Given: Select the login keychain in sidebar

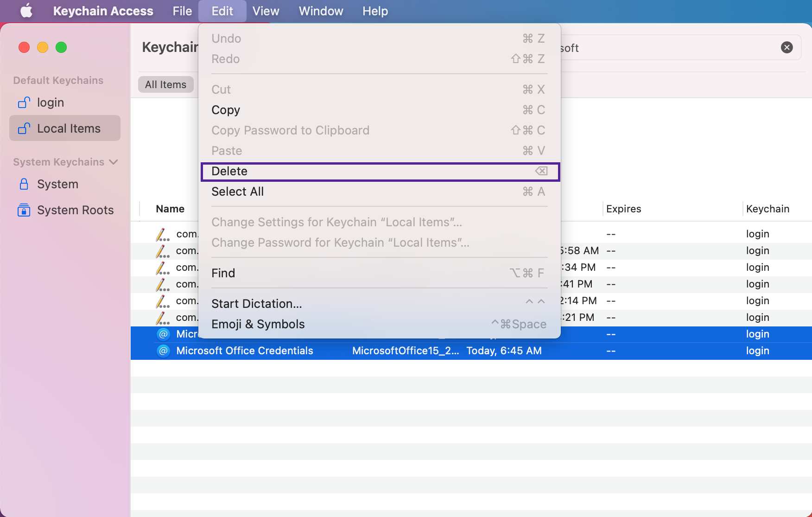Looking at the screenshot, I should coord(65,102).
